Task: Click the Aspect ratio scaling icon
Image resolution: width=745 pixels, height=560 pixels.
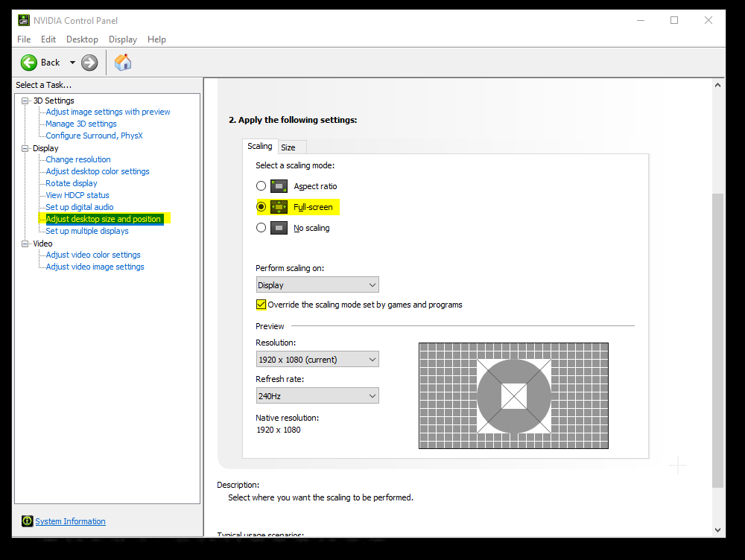Action: [279, 186]
